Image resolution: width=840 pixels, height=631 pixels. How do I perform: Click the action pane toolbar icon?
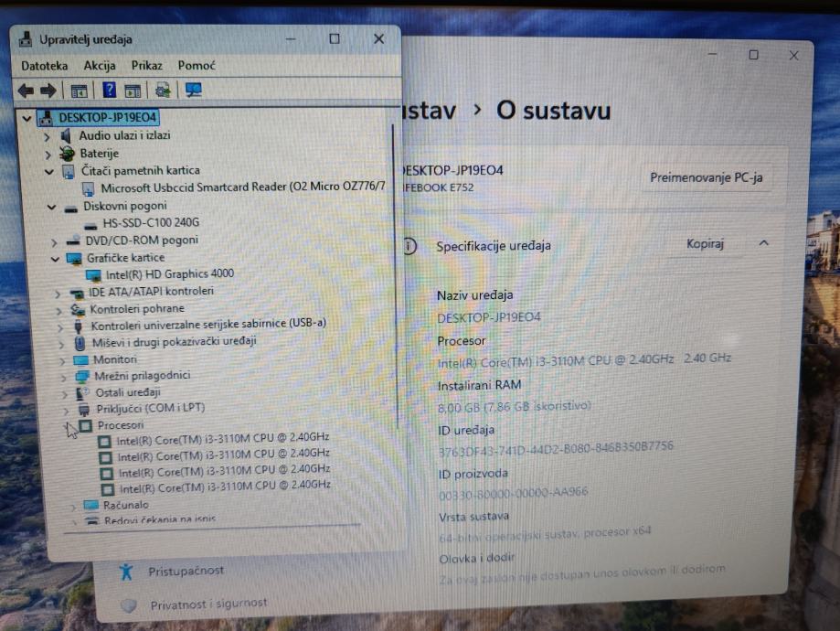coord(133,91)
